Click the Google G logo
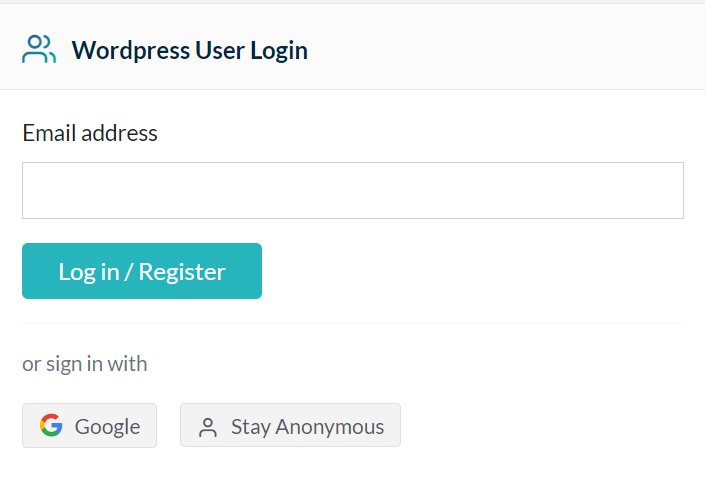This screenshot has width=705, height=480. [51, 426]
